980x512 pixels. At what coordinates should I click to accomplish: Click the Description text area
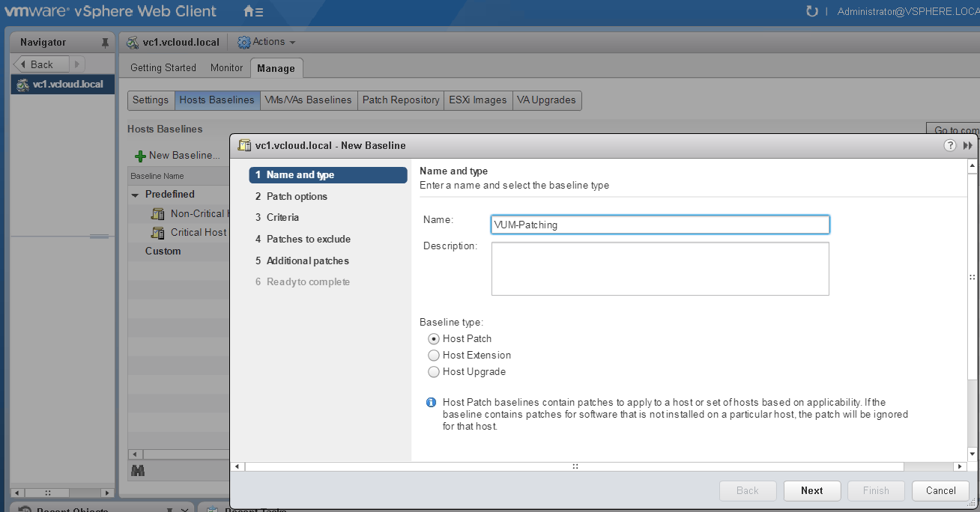click(x=660, y=269)
